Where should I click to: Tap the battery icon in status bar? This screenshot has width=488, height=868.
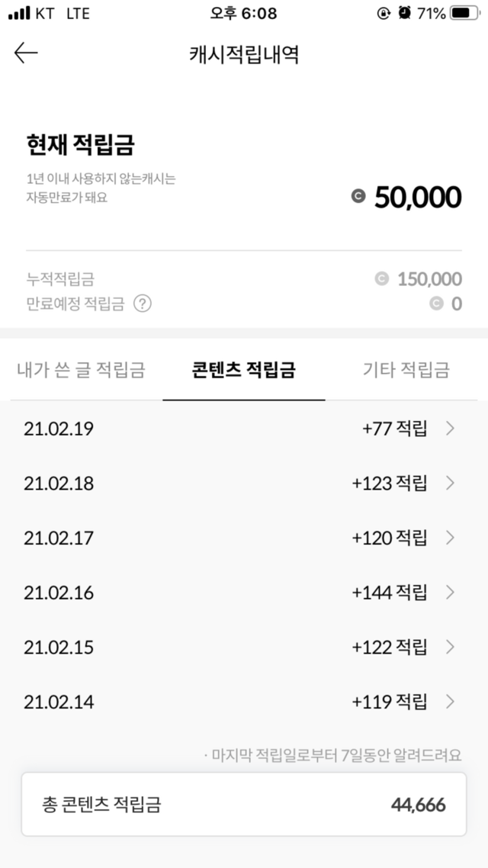tap(464, 14)
